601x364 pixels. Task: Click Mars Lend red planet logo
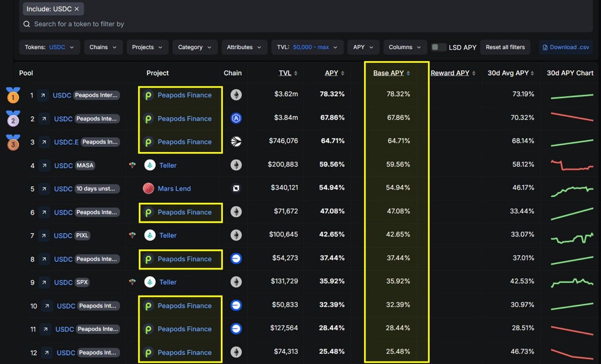(x=148, y=189)
